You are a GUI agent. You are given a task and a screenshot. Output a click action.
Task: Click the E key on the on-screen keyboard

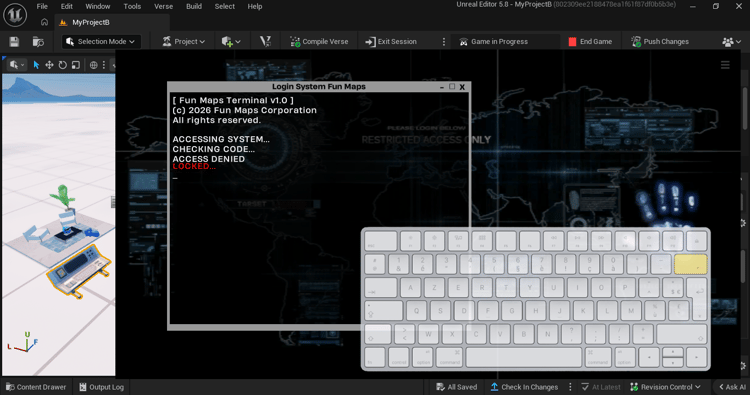(458, 287)
